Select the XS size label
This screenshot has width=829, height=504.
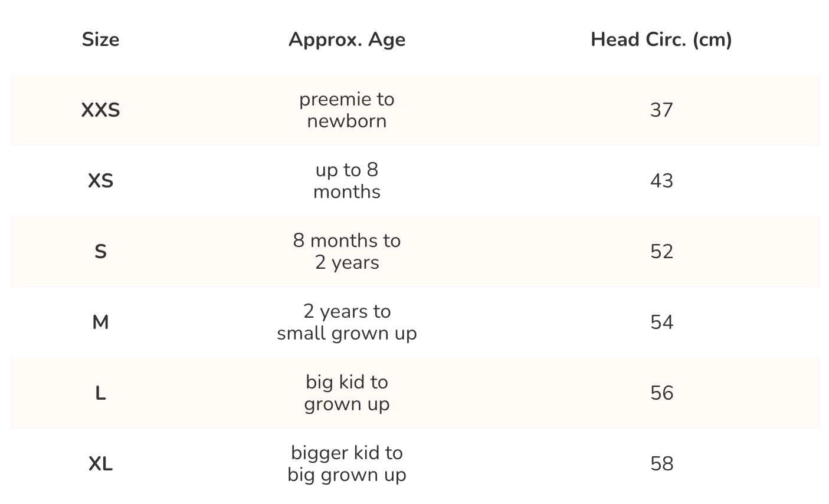(x=100, y=181)
